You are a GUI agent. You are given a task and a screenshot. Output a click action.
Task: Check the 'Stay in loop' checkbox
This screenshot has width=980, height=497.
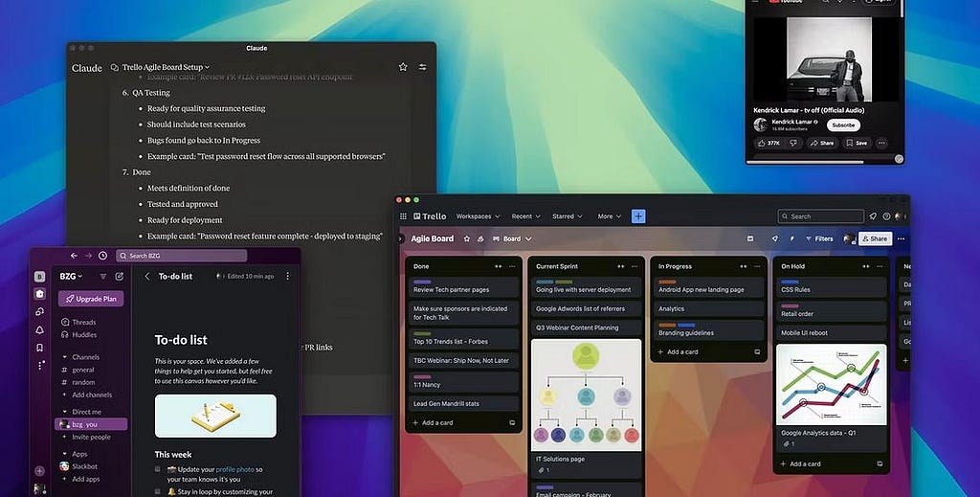(158, 491)
